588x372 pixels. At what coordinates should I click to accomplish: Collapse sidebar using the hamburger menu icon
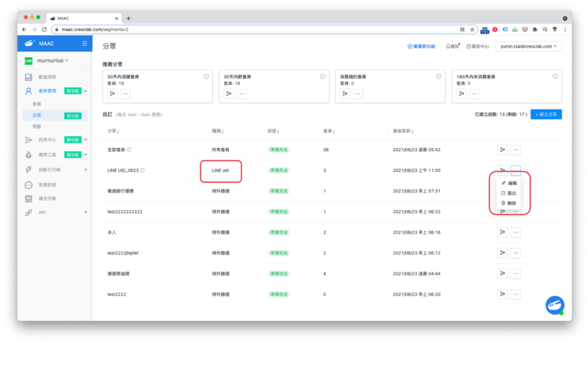click(x=85, y=44)
